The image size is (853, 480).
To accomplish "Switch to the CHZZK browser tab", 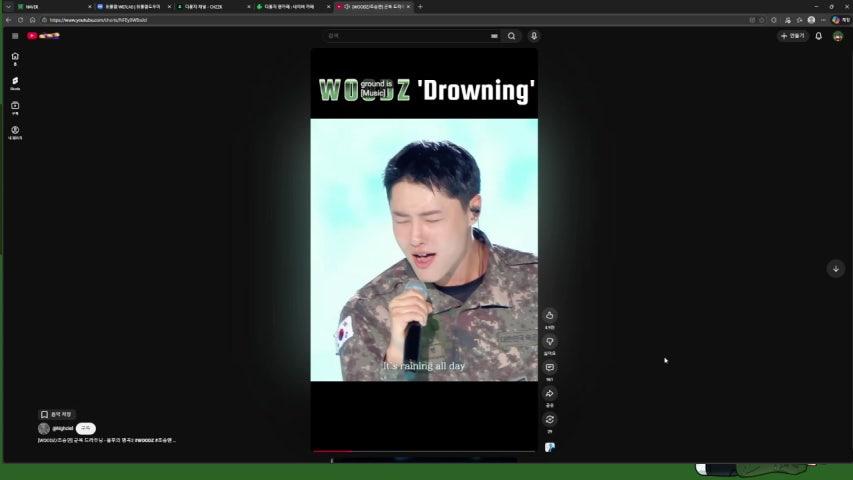I will 213,7.
